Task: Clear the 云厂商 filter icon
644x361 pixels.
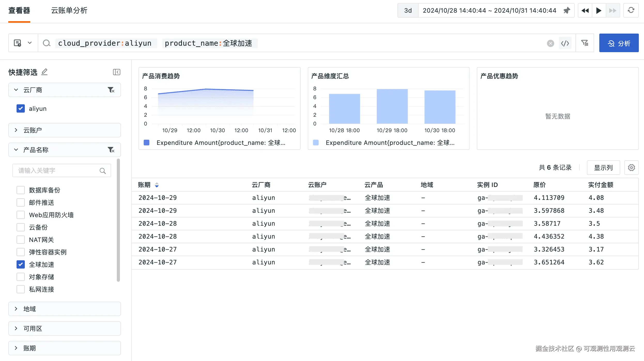Action: [x=111, y=90]
